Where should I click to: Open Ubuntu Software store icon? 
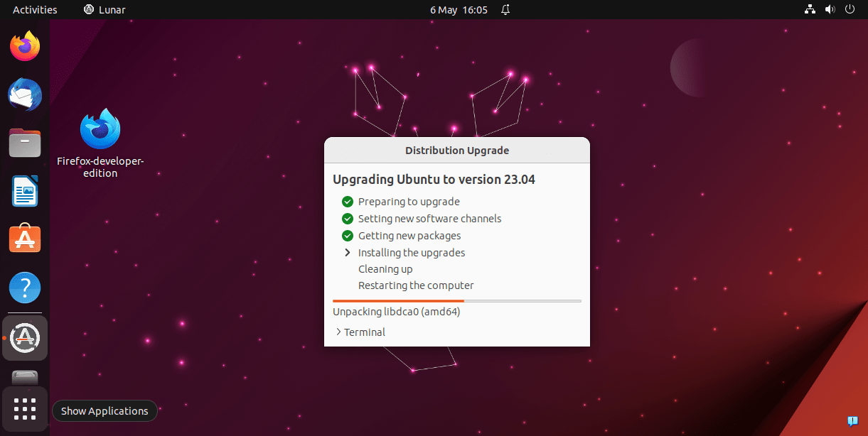click(x=25, y=239)
